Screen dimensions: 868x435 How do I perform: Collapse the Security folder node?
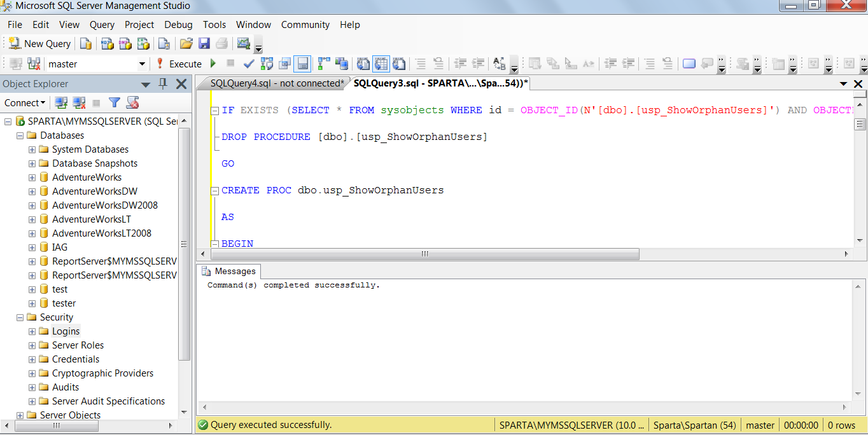tap(20, 317)
